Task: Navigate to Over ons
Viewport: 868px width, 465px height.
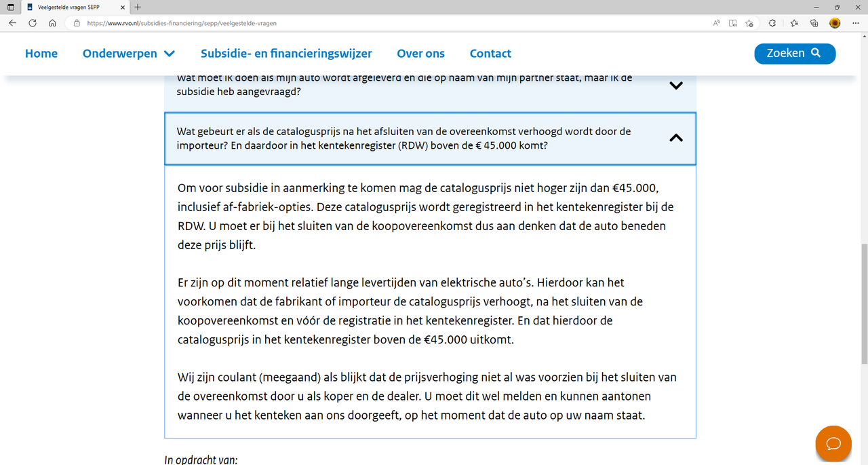Action: [421, 54]
